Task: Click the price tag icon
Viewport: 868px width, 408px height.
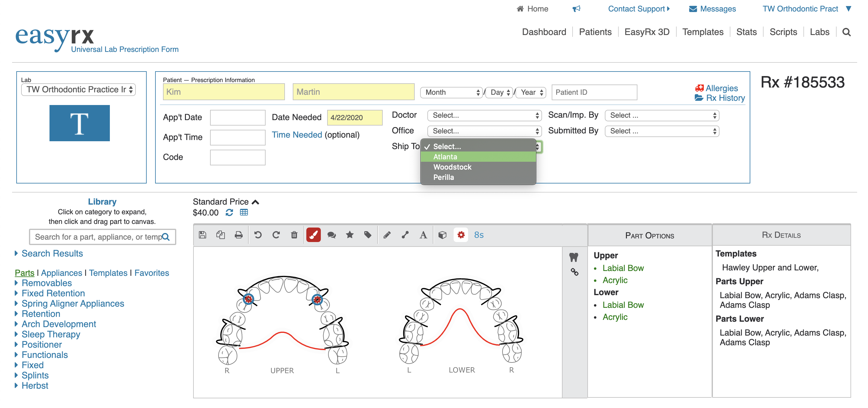Action: 368,235
